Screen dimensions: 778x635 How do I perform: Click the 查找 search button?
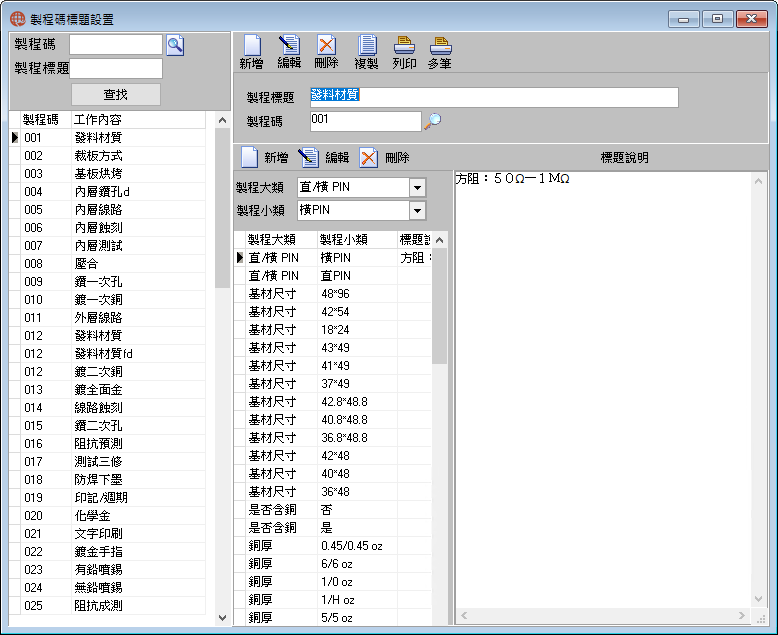pyautogui.click(x=116, y=94)
